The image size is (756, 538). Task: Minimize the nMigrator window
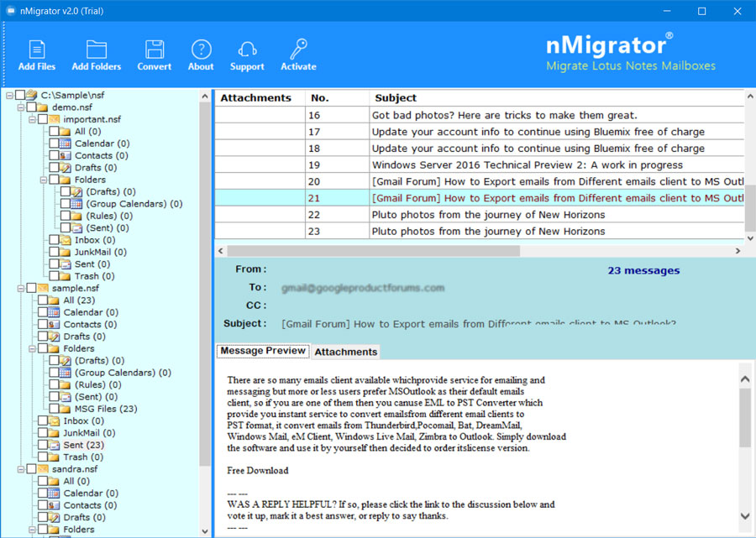tap(667, 11)
